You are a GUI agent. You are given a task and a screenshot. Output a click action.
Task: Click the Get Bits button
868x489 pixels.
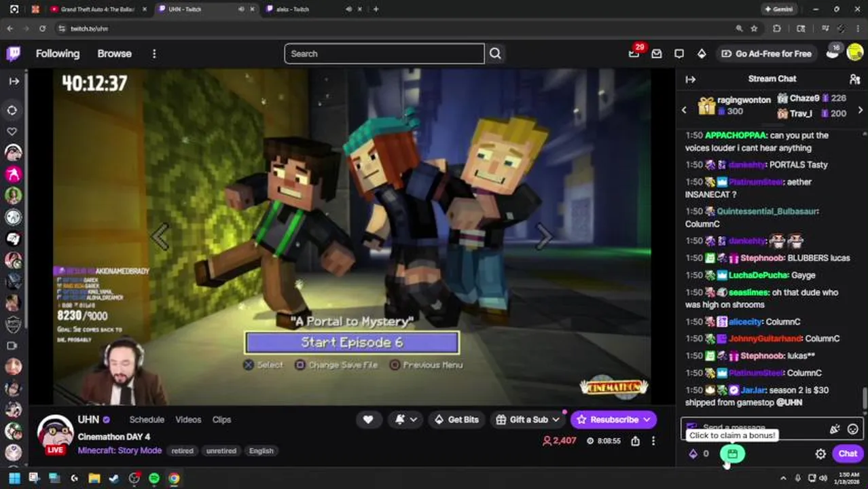(x=456, y=420)
